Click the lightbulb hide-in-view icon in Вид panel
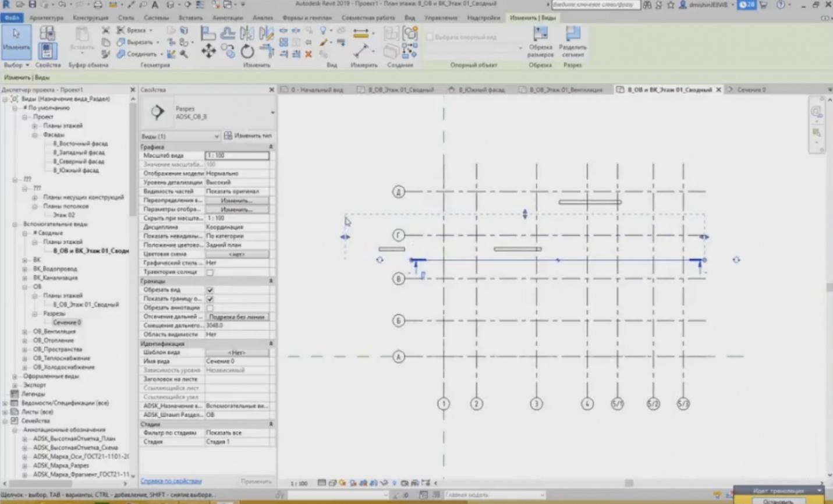Screen dimensions: 833x504 click(x=323, y=30)
